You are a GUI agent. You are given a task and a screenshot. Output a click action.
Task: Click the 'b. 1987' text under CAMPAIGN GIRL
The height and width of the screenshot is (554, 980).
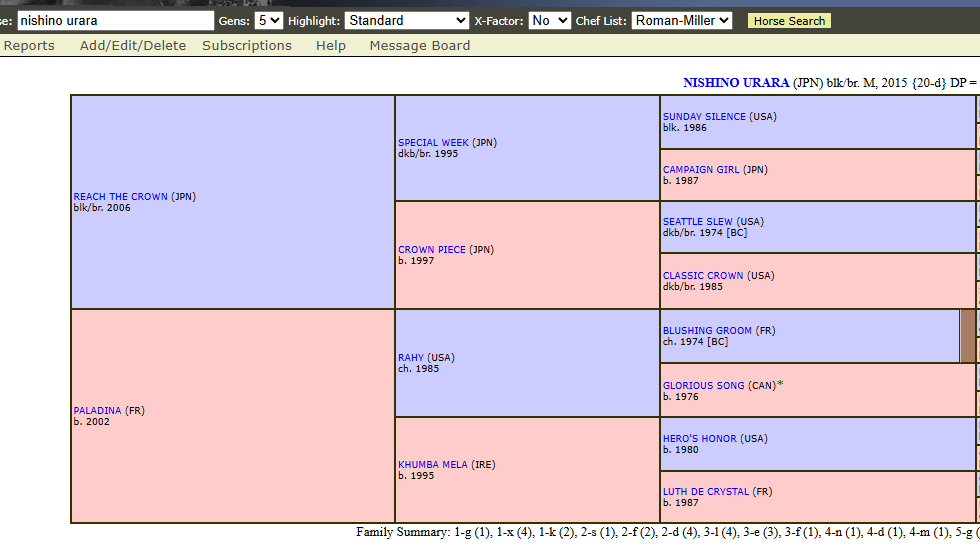pos(681,181)
